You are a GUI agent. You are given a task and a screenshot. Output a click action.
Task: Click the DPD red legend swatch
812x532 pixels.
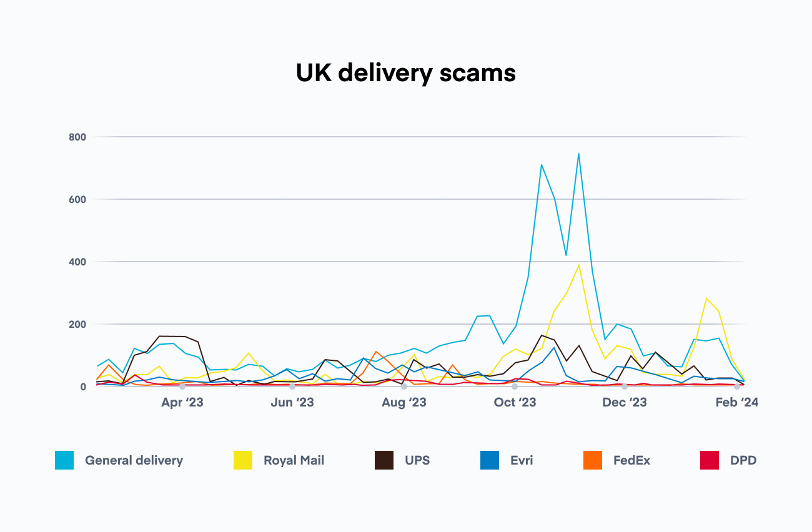710,460
